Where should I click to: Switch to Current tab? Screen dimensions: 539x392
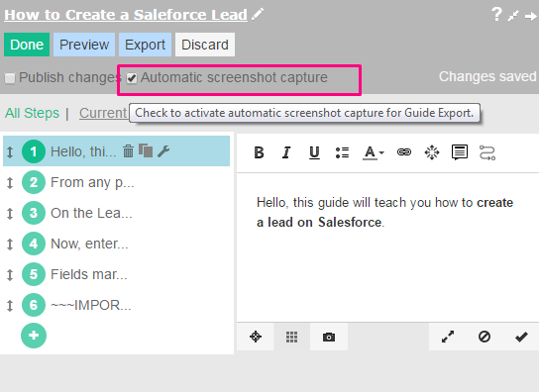103,113
